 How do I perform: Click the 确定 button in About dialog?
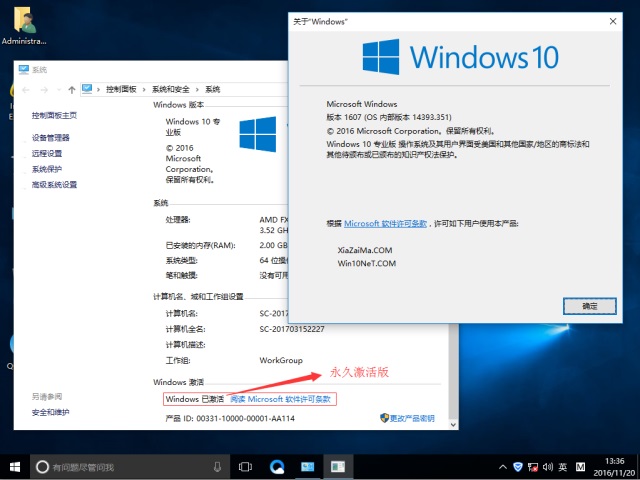point(589,304)
